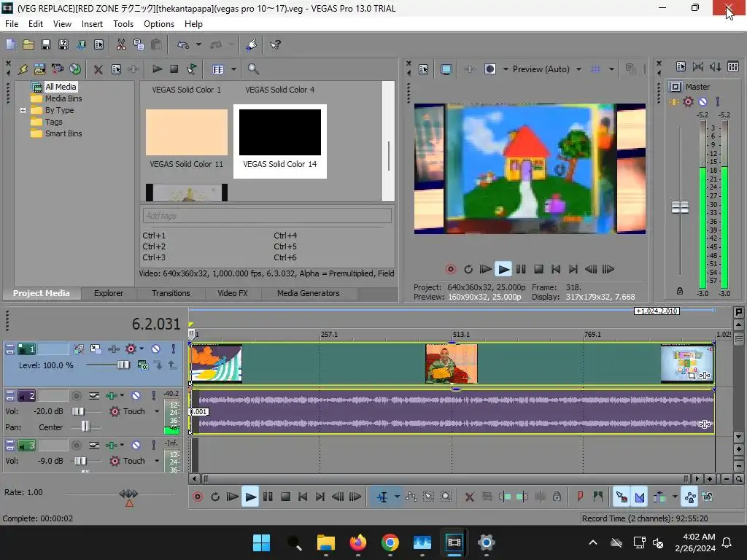Screen dimensions: 747x560
Task: Click the Normal Edit Tool icon
Action: (x=382, y=497)
